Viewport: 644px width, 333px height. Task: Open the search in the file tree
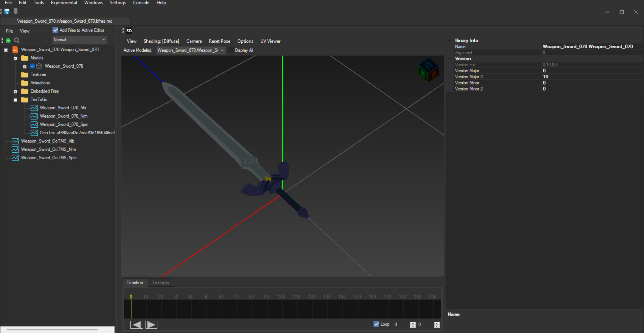coord(16,40)
